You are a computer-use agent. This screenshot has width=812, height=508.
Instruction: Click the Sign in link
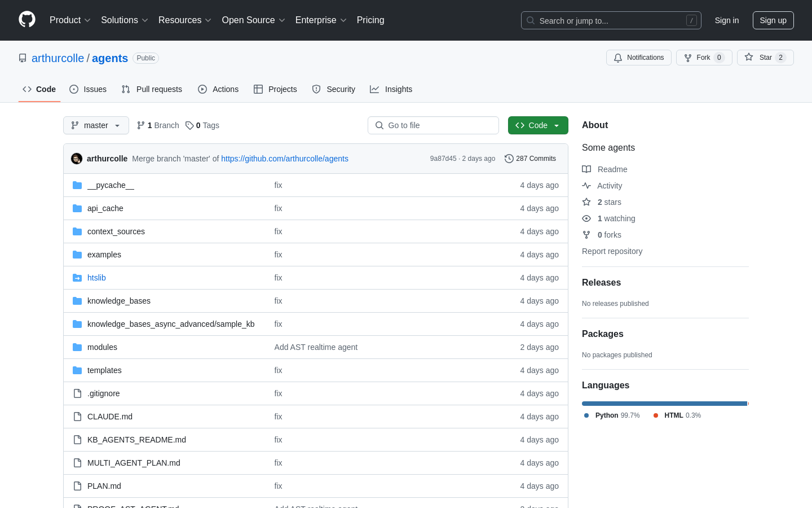pos(727,20)
